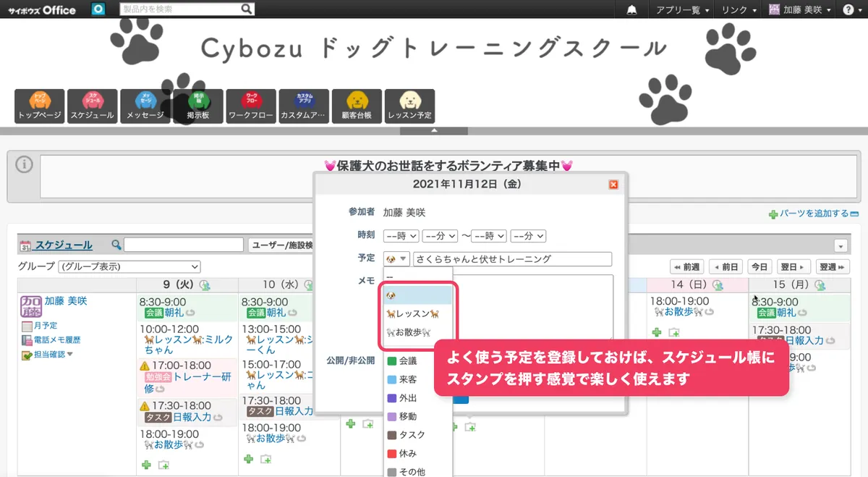Viewport: 868px width, 477px height.
Task: Open the end minute dropdown in 時刻
Action: coord(528,236)
